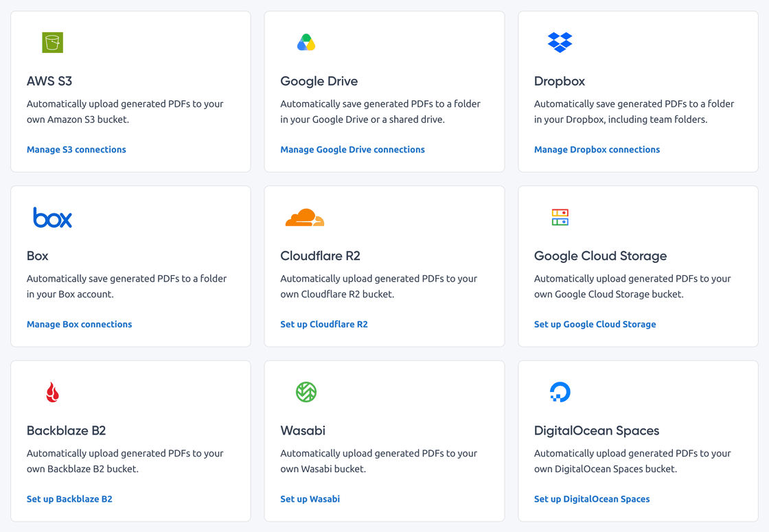Click the AWS S3 bucket icon
The width and height of the screenshot is (769, 532).
pyautogui.click(x=52, y=43)
